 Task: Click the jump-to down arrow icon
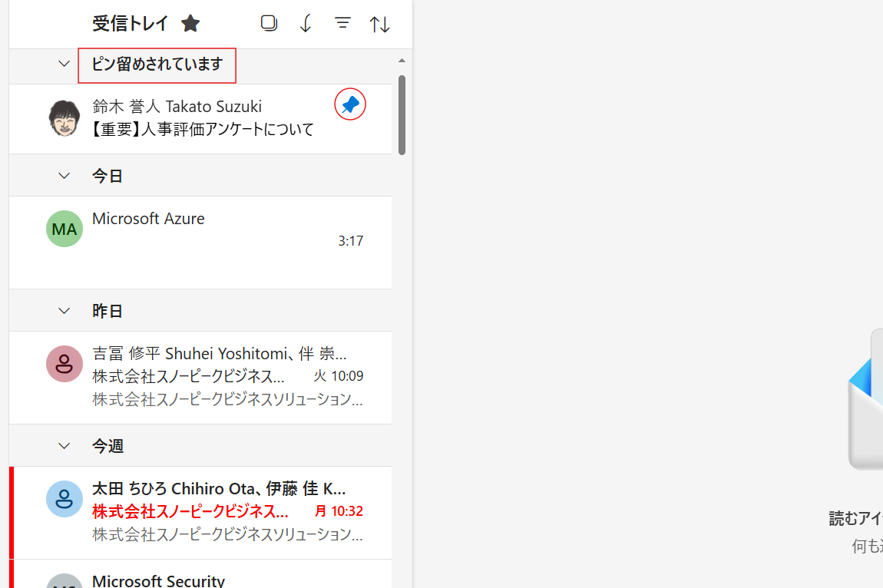(x=306, y=24)
